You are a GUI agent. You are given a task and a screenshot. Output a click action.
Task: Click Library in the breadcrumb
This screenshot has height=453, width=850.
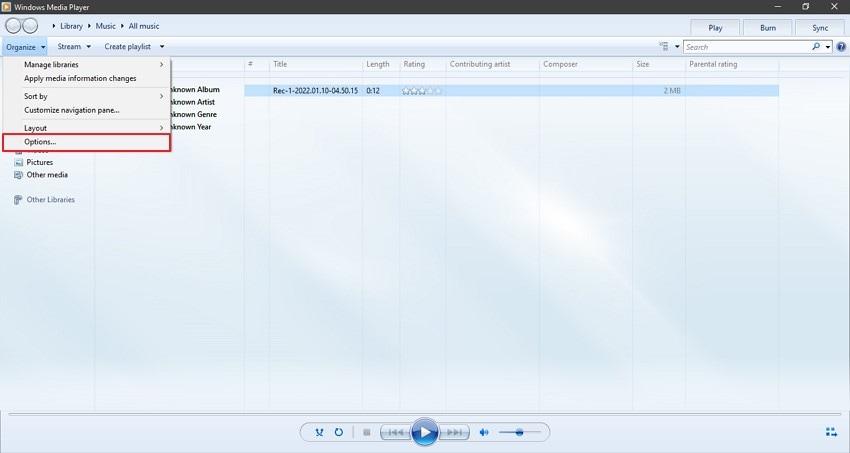pyautogui.click(x=71, y=26)
